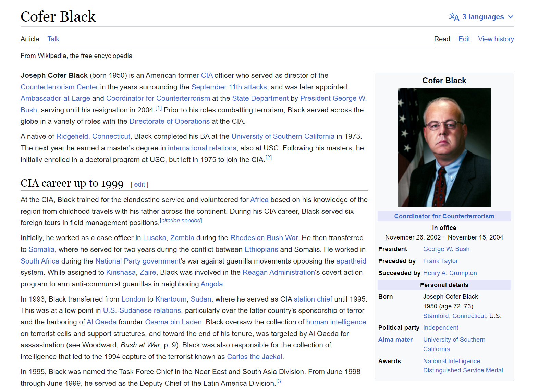Follow the CIA link in intro
Viewport: 538px width, 392px height.
pos(207,75)
